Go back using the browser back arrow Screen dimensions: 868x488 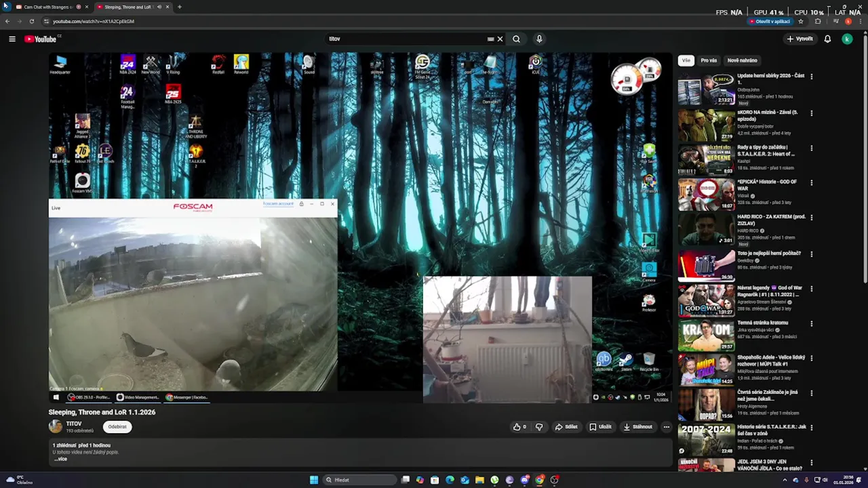[7, 21]
